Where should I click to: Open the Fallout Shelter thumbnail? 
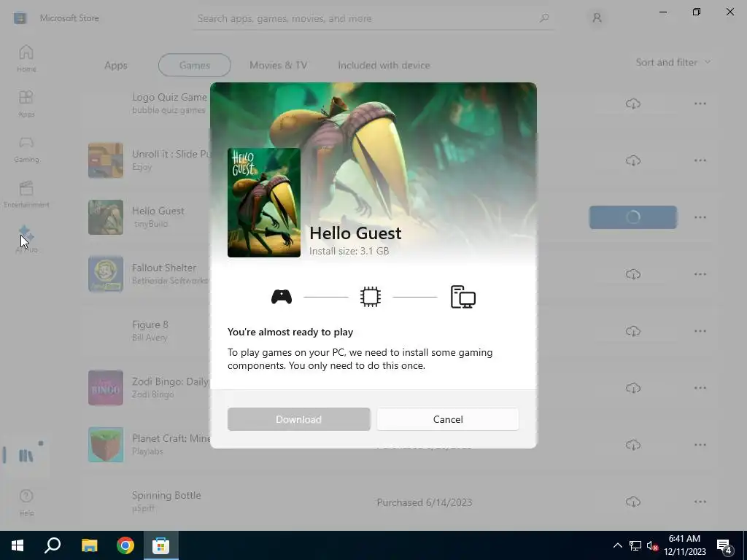pyautogui.click(x=106, y=274)
